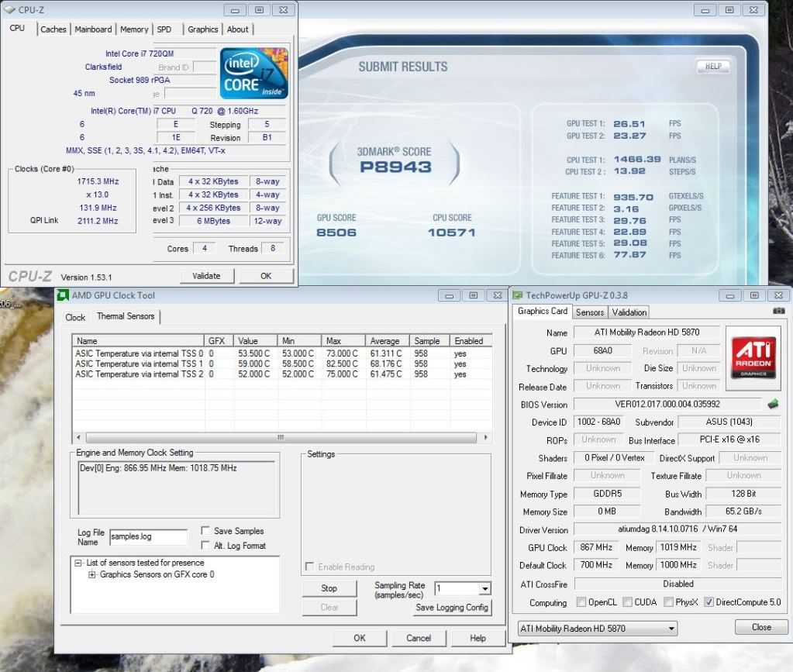Open the Sensors tab in GPU-Z
793x672 pixels.
[590, 312]
